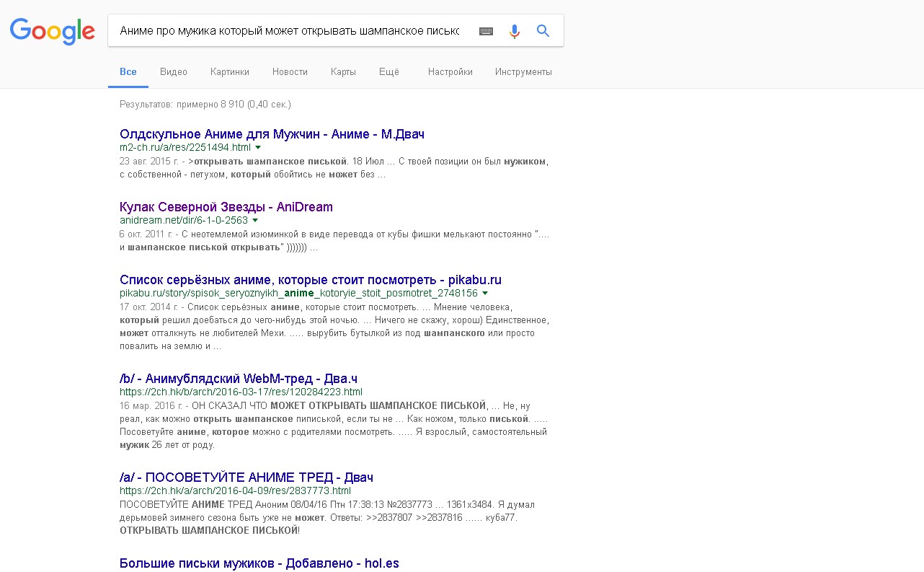
Task: Open Инструменты search tools
Action: coord(523,72)
